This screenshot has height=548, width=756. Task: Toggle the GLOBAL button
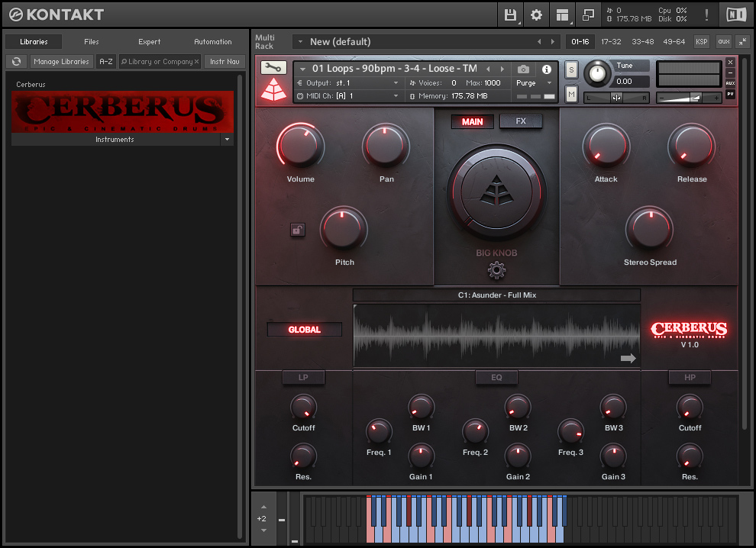[304, 330]
